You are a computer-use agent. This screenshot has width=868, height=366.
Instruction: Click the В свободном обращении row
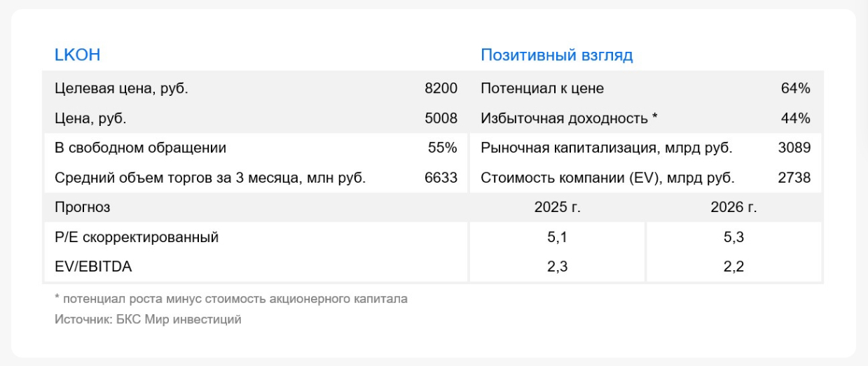(140, 148)
